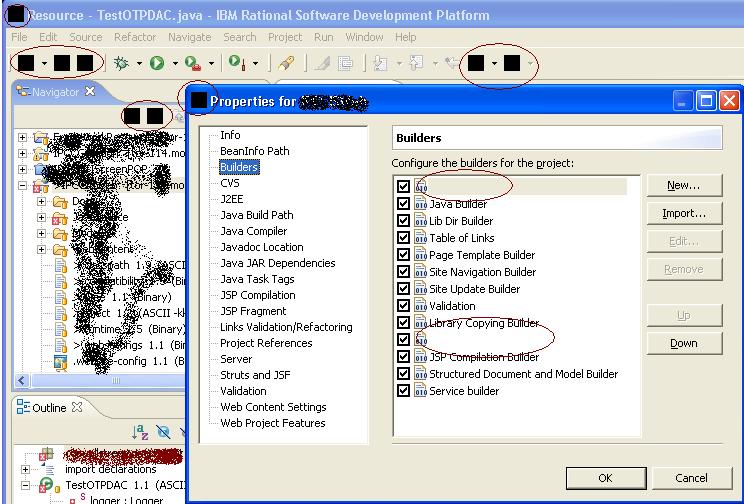
Task: Click the green Run button icon
Action: (157, 63)
